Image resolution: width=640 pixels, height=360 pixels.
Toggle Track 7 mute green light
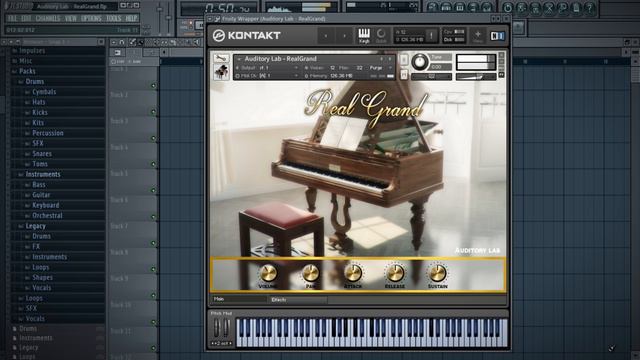(153, 243)
